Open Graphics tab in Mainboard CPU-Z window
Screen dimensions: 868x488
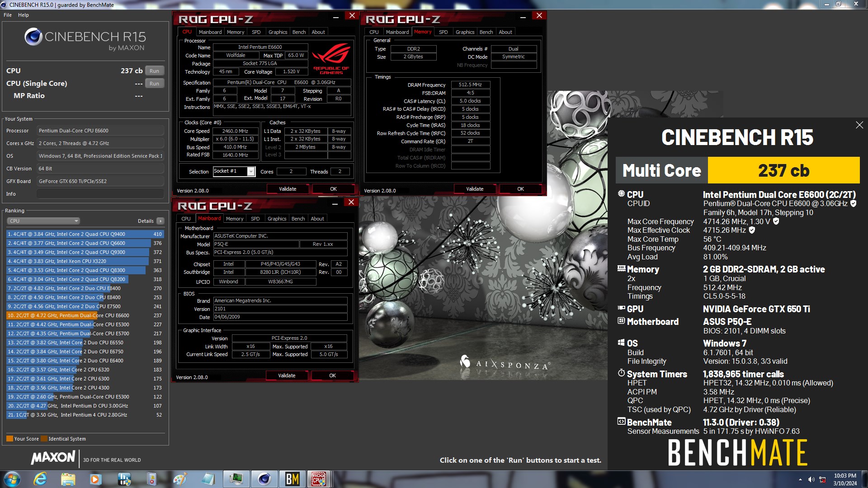tap(277, 219)
